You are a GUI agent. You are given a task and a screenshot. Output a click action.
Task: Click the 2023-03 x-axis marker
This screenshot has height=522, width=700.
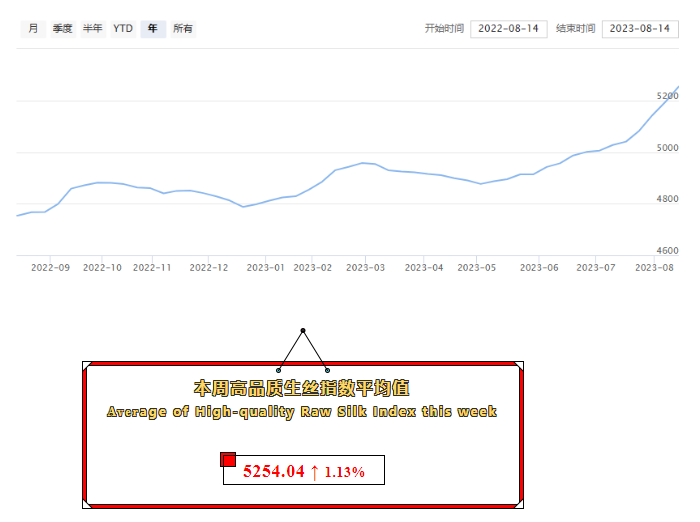pos(366,268)
